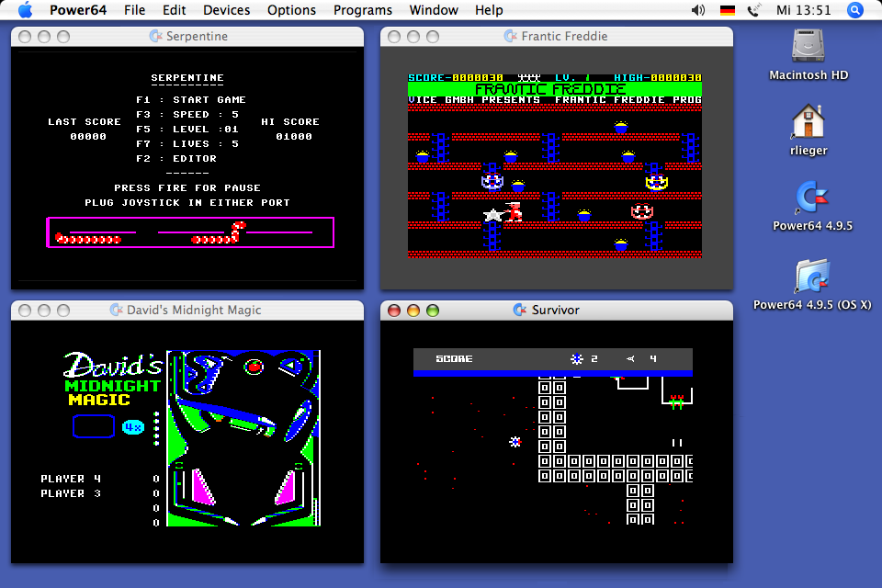Click the Survivor window title text
Viewport: 882px width, 588px height.
(x=555, y=310)
